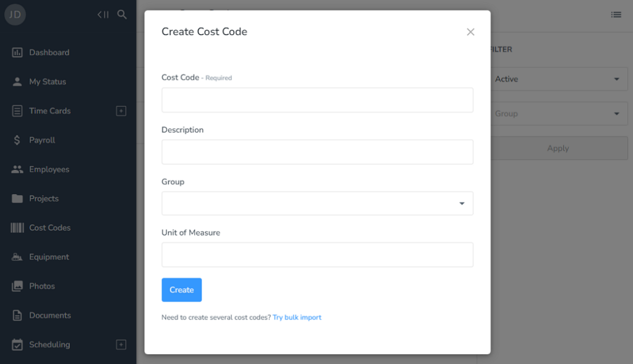
Task: Follow the Try bulk import link
Action: pos(297,317)
